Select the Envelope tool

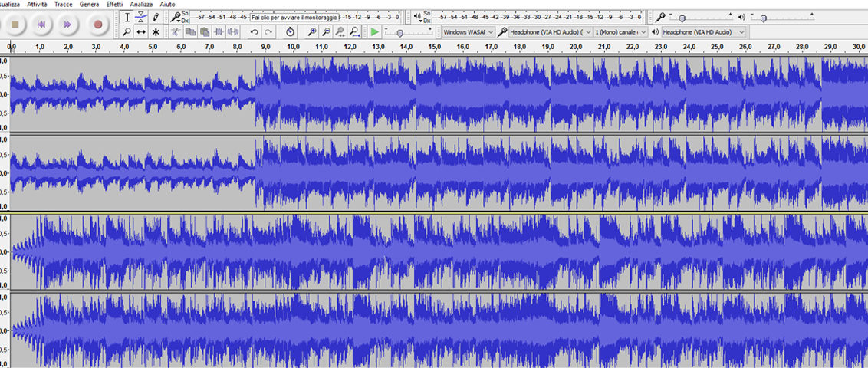(x=142, y=17)
